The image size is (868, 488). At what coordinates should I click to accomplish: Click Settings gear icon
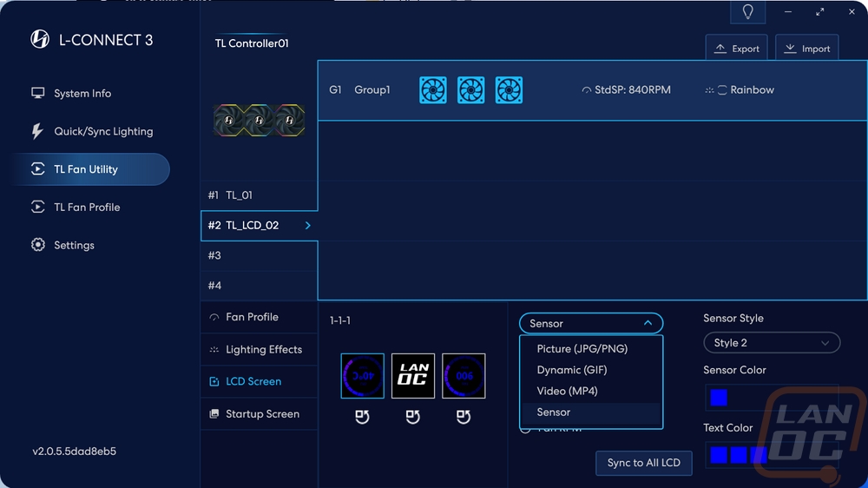pyautogui.click(x=37, y=245)
